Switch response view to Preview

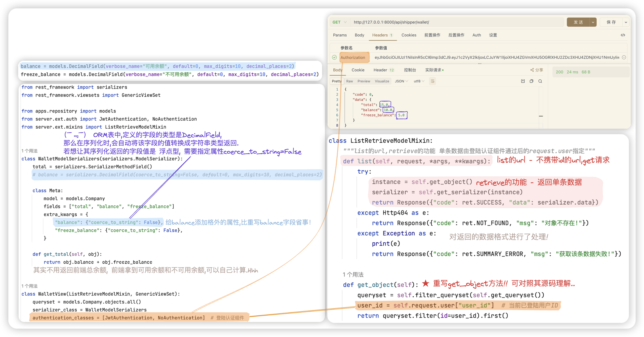point(364,81)
